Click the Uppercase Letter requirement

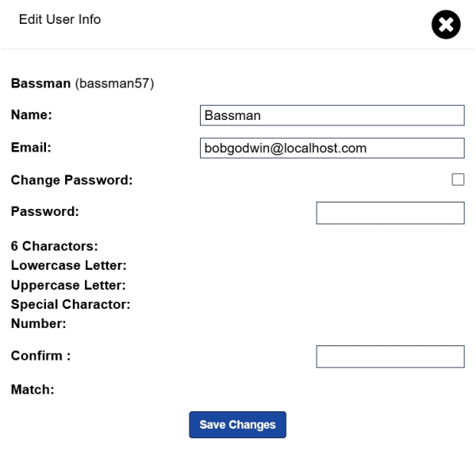pyautogui.click(x=69, y=284)
